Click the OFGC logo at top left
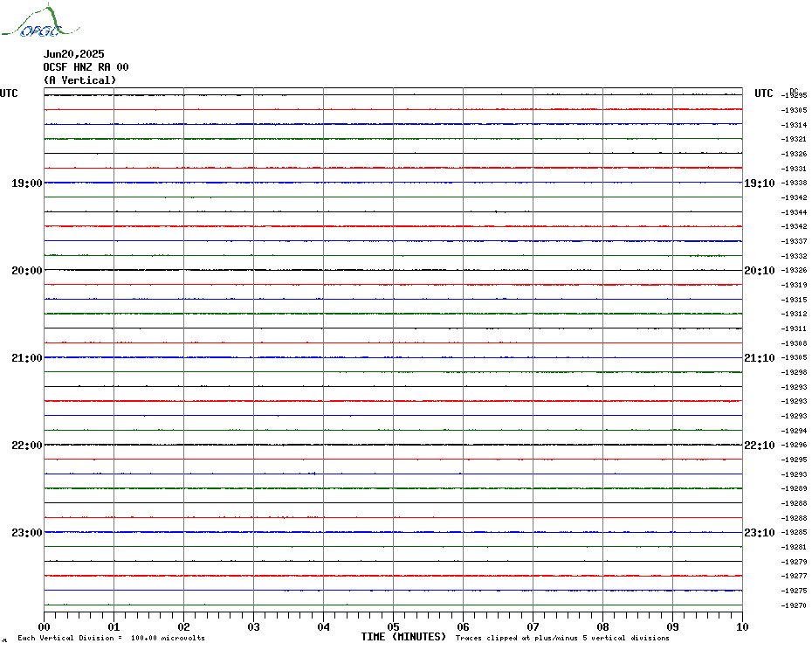 (x=40, y=21)
